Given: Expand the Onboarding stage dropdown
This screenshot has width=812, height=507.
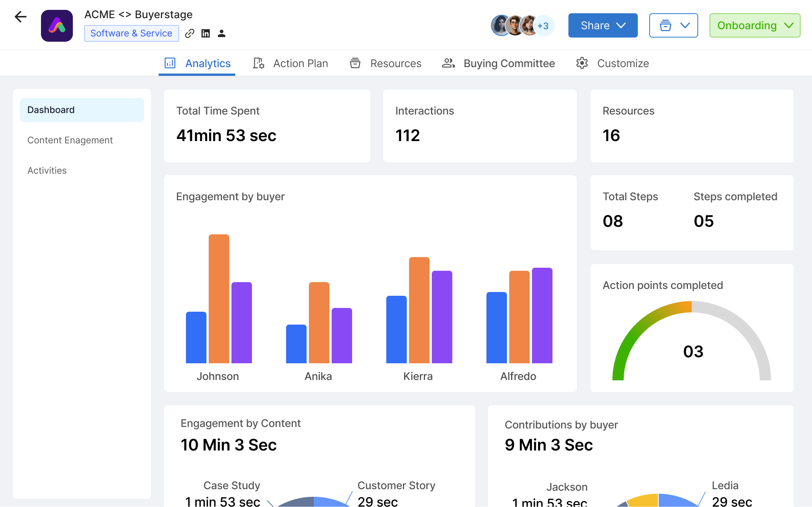Looking at the screenshot, I should 789,25.
